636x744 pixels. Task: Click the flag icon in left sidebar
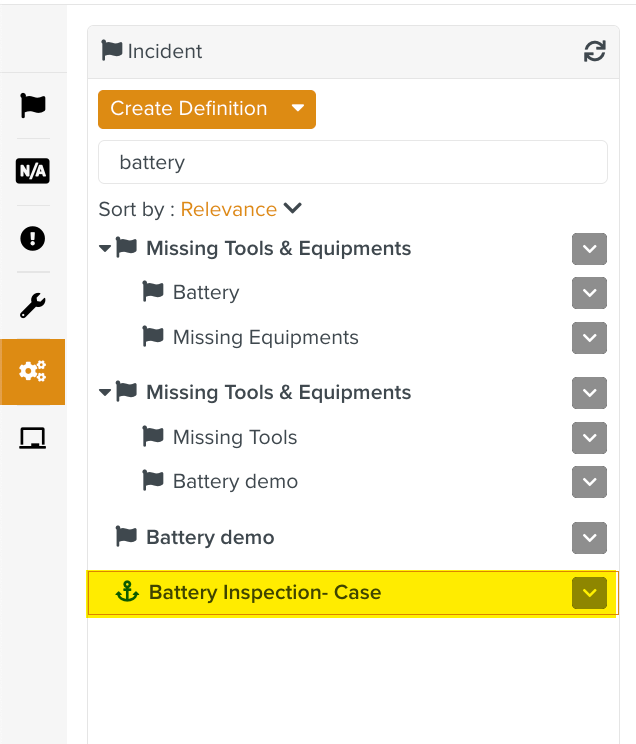pos(33,105)
